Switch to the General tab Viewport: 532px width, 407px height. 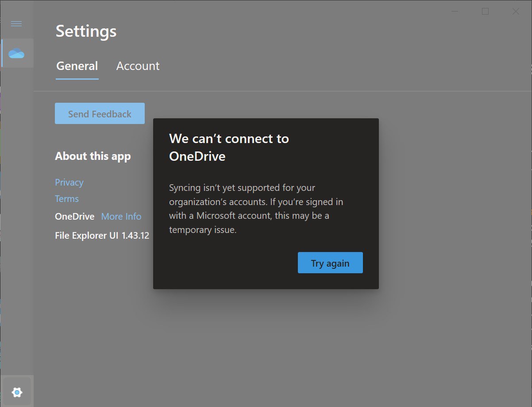(x=77, y=66)
